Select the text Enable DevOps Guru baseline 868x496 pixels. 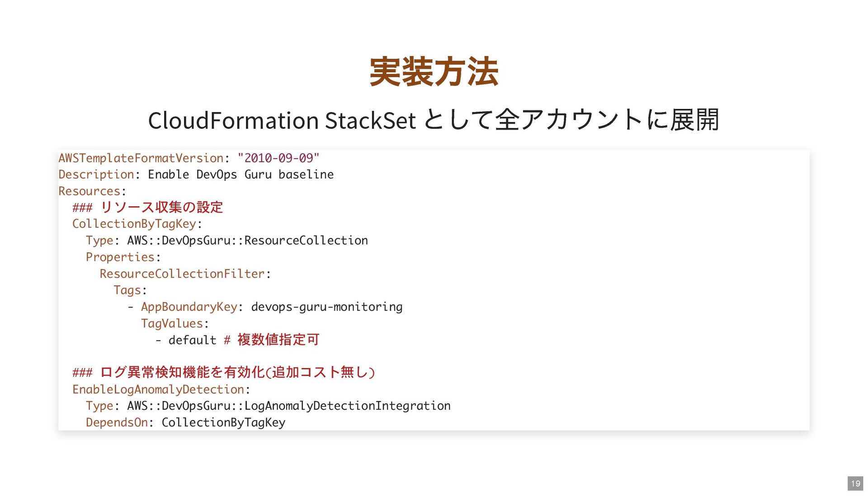click(x=241, y=175)
